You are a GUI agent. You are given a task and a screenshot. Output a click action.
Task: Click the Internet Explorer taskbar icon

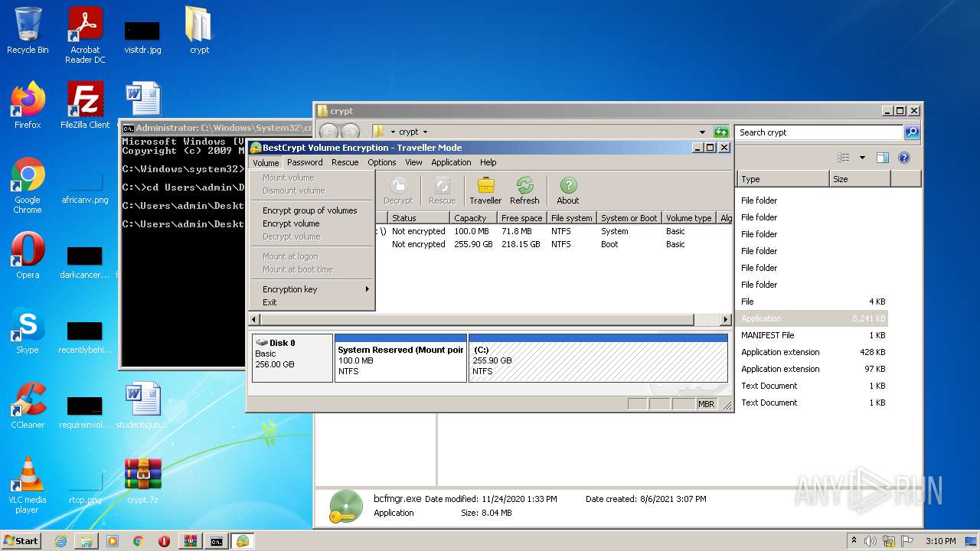[60, 541]
